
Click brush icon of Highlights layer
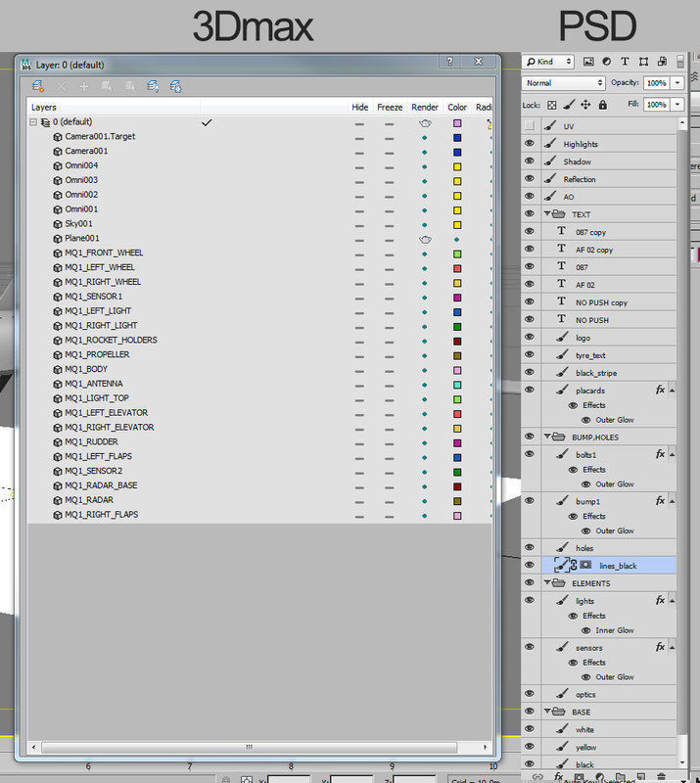(x=550, y=143)
